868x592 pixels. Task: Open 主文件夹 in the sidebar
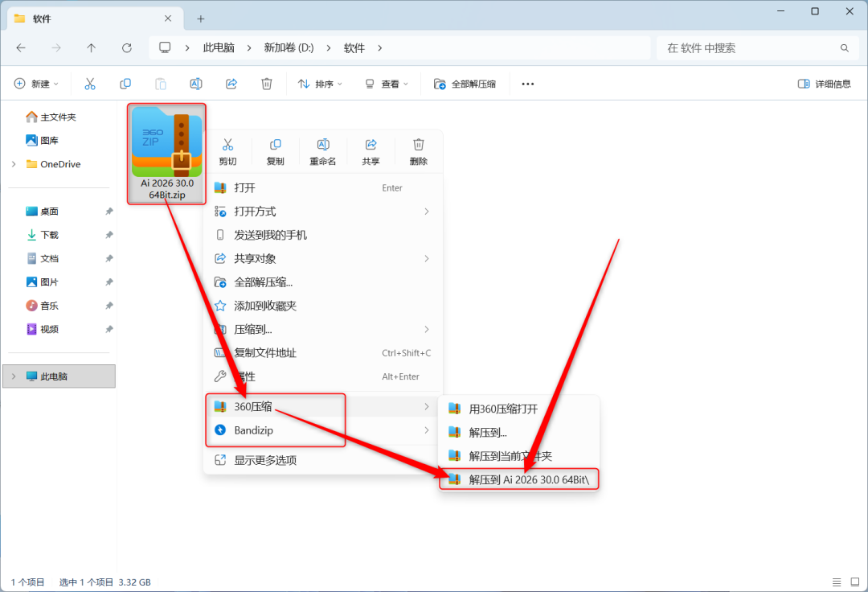click(59, 117)
